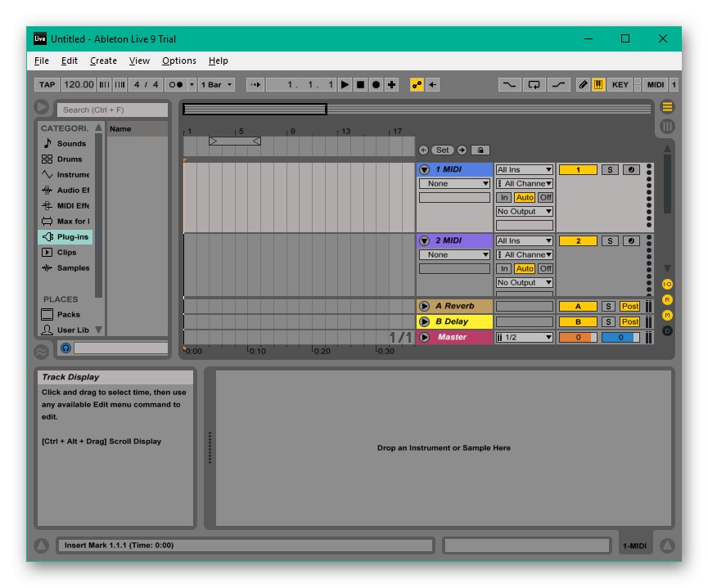
Task: Toggle the Lock Envelopes button
Action: coord(480,150)
